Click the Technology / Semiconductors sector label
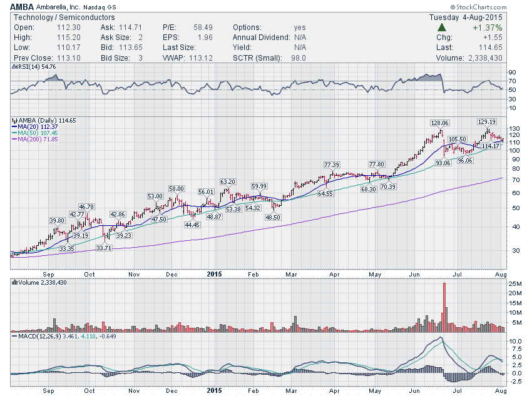The width and height of the screenshot is (532, 396). [x=64, y=18]
